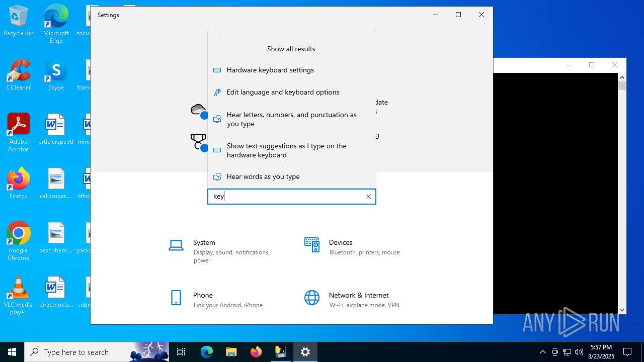Open Show text suggestions on hardware keyboard
This screenshot has width=644, height=362.
coord(291,150)
